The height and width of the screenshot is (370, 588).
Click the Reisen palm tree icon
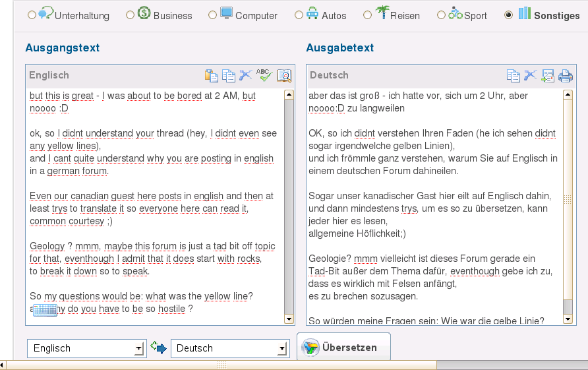[x=382, y=12]
